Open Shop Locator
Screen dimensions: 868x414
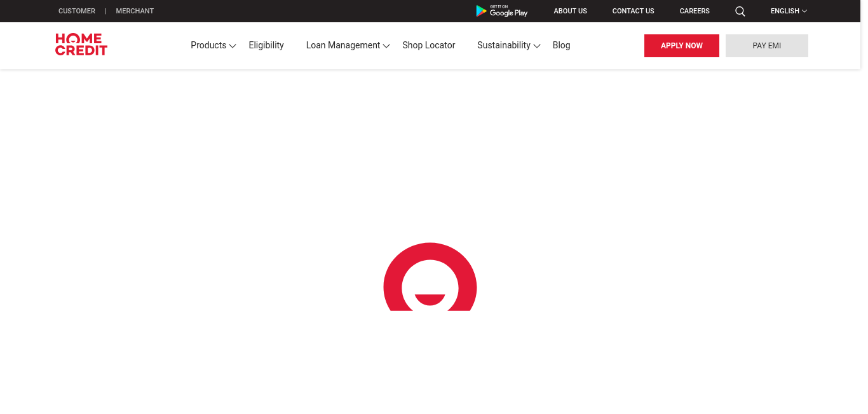pos(429,45)
